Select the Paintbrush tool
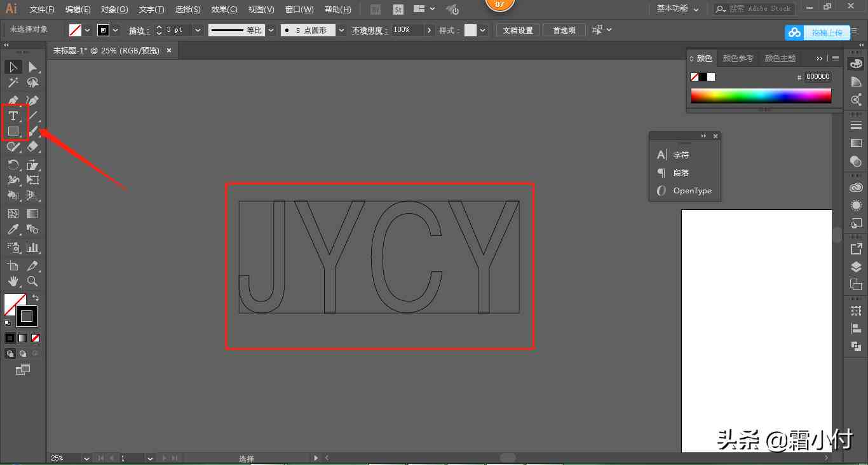Viewport: 868px width, 465px height. [x=32, y=131]
